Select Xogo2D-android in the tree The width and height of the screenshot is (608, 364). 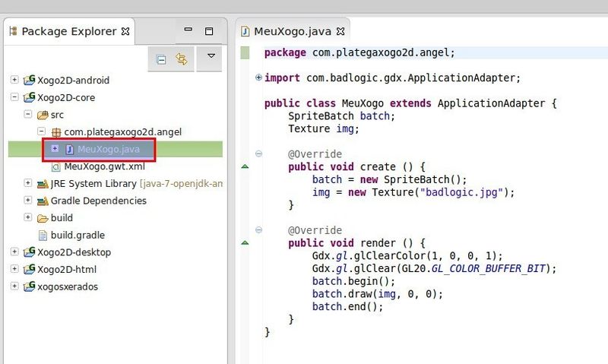[x=73, y=81]
